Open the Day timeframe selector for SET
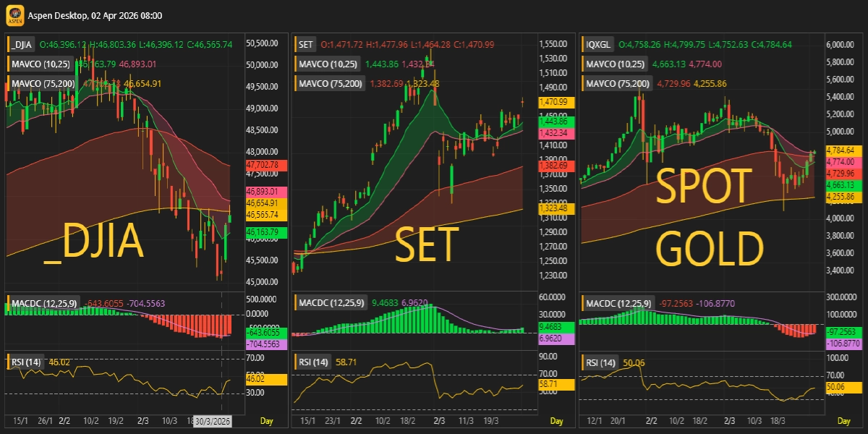 coord(556,421)
